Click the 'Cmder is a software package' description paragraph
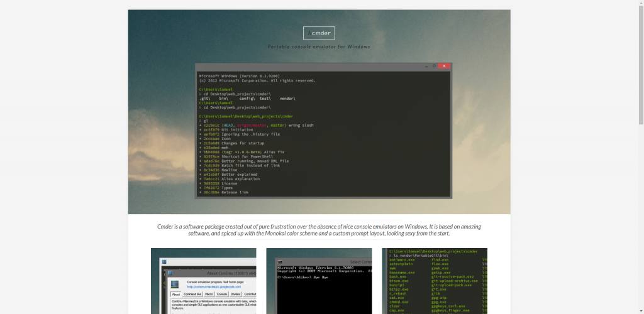Screen dimensions: 644x314 click(319, 230)
